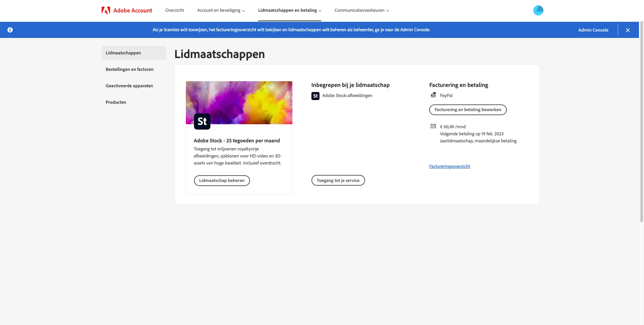The width and height of the screenshot is (644, 325).
Task: Click the Facturering en betaling heading
Action: tap(458, 85)
